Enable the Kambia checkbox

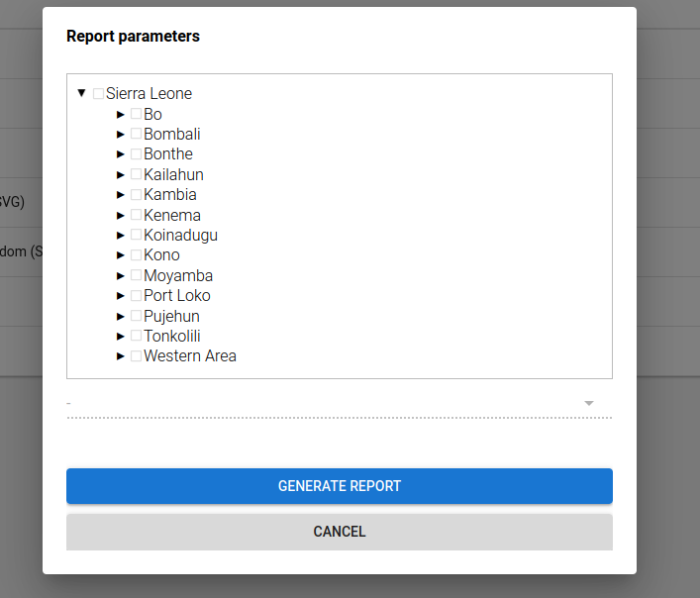137,194
